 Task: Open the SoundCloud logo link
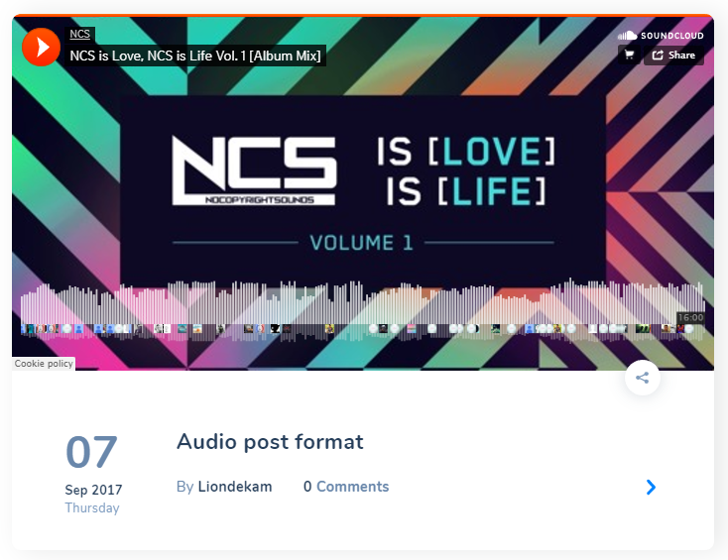[661, 36]
